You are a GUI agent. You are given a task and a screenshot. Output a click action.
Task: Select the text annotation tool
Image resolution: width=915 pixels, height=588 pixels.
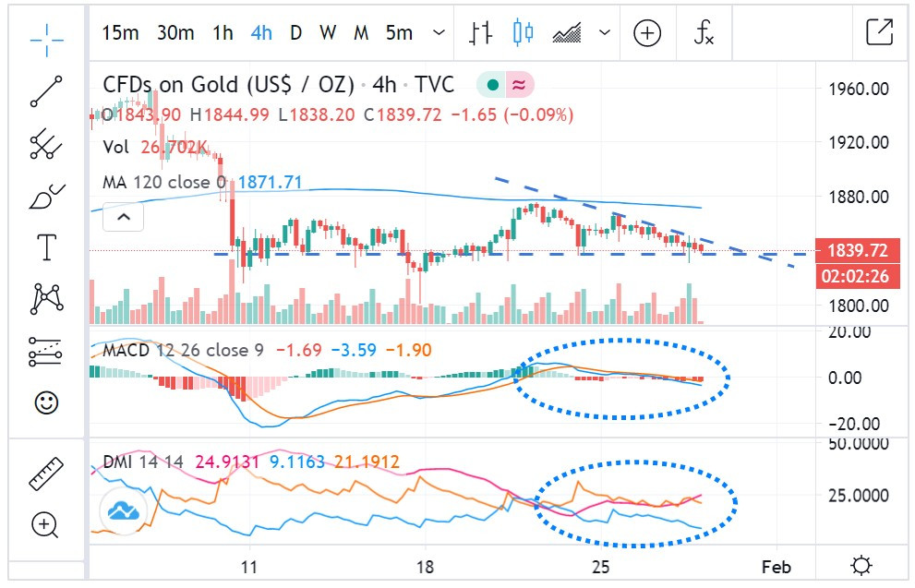tap(46, 247)
